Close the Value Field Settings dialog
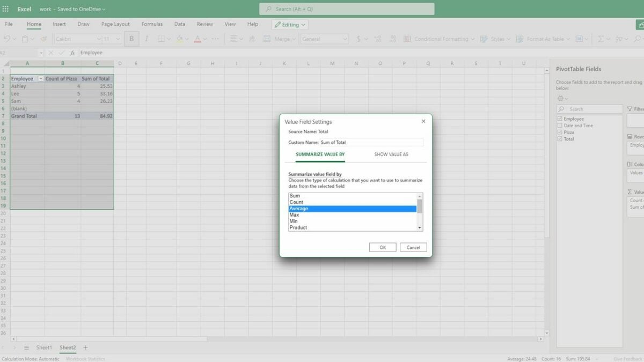The image size is (644, 362). [423, 122]
